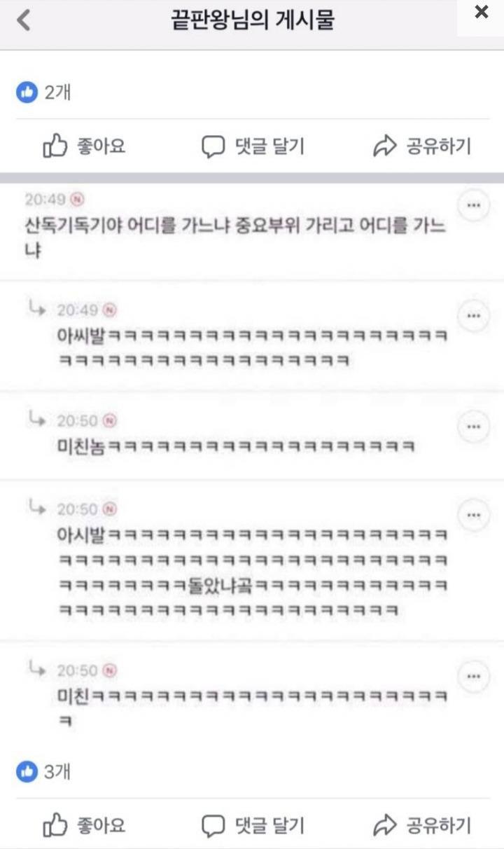Image resolution: width=504 pixels, height=849 pixels.
Task: Open options menu for the 산독기독기야 comment
Action: click(473, 205)
